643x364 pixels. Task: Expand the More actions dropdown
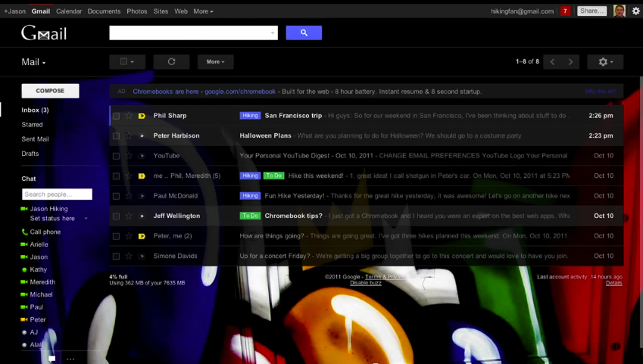215,62
